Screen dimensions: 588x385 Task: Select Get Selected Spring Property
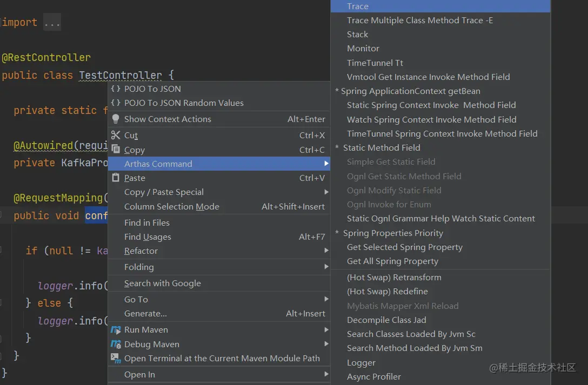[440, 247]
